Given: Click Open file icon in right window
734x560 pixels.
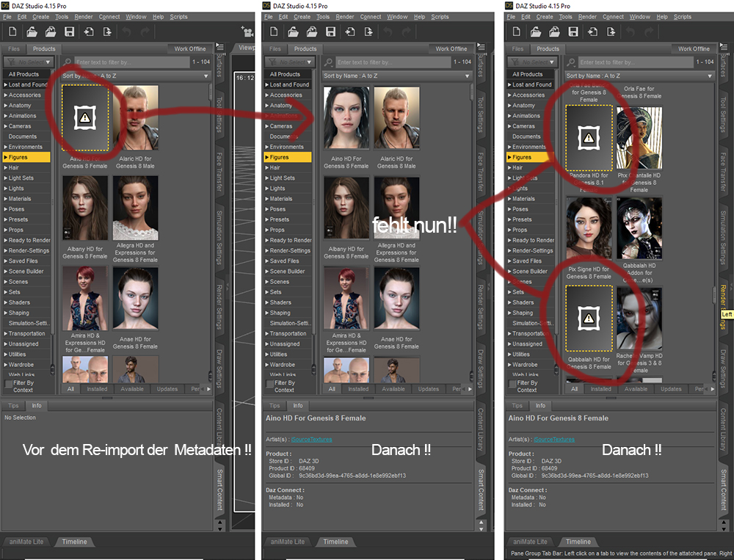Looking at the screenshot, I should (x=536, y=32).
